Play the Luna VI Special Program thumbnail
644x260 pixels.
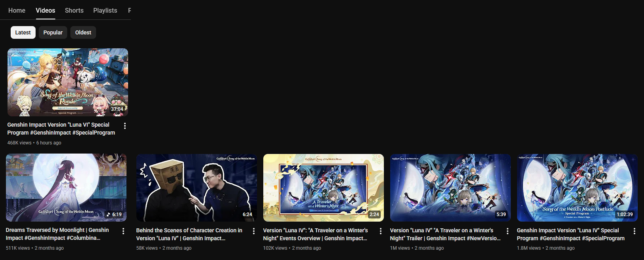pos(68,82)
